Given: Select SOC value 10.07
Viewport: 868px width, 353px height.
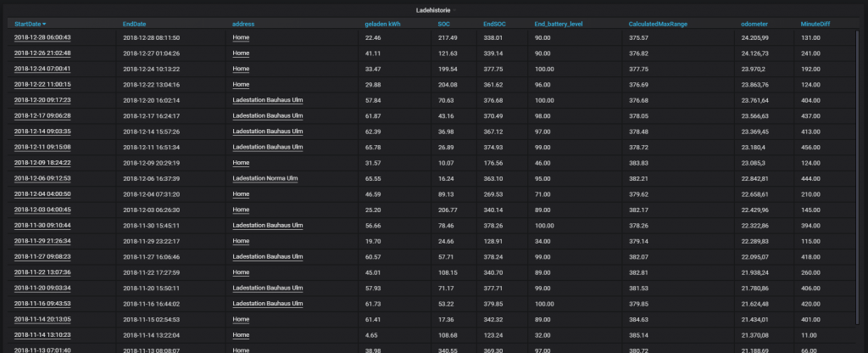Looking at the screenshot, I should (x=446, y=163).
